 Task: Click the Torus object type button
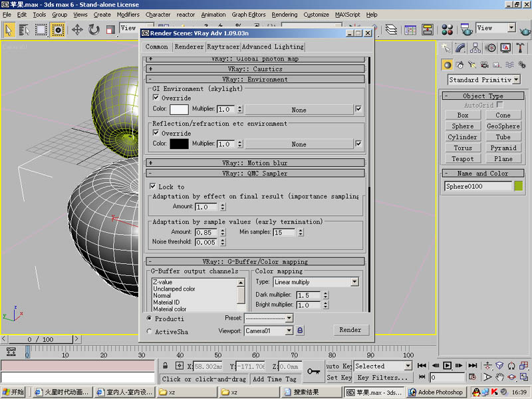[x=462, y=148]
